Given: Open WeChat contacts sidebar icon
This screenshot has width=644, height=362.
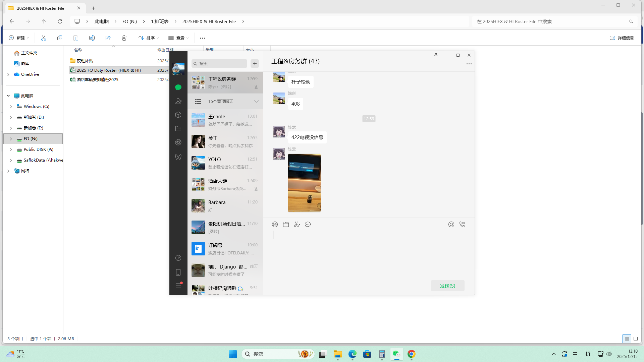Looking at the screenshot, I should point(178,101).
